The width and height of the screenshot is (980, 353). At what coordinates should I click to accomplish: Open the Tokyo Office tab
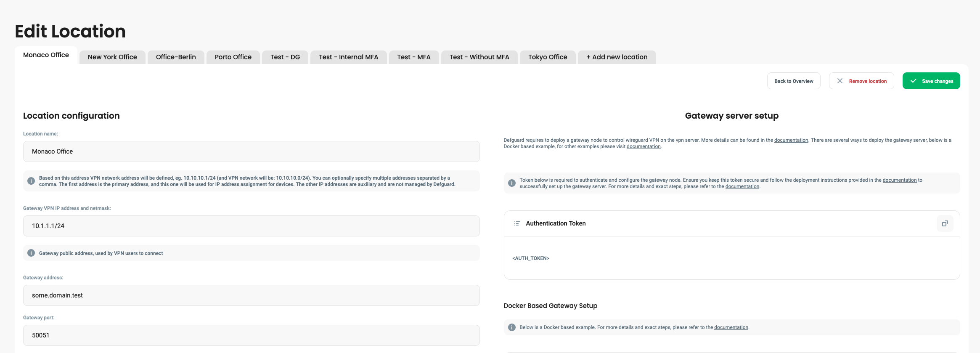click(548, 57)
